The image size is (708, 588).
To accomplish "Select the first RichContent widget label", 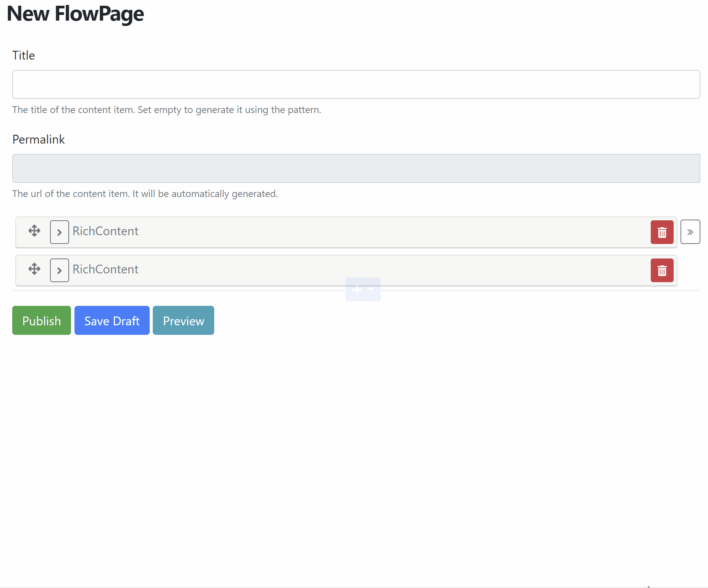I will point(105,231).
